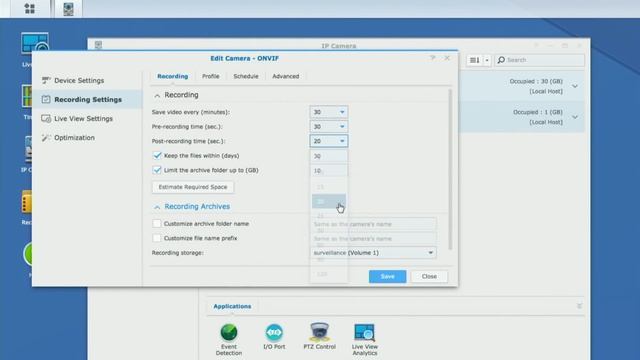The width and height of the screenshot is (640, 360).
Task: Click the Live View Settings icon
Action: (x=46, y=118)
